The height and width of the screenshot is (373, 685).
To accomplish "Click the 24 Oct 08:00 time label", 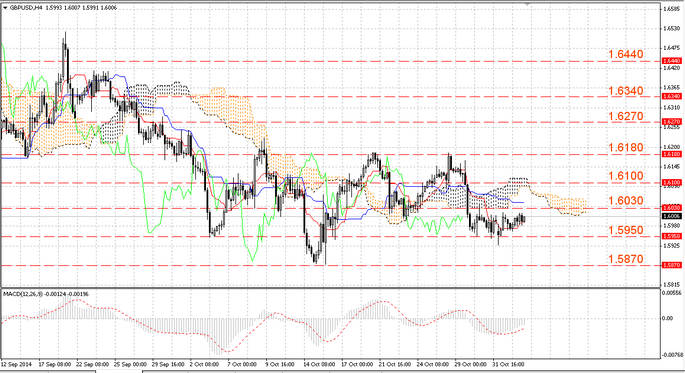I will [432, 364].
